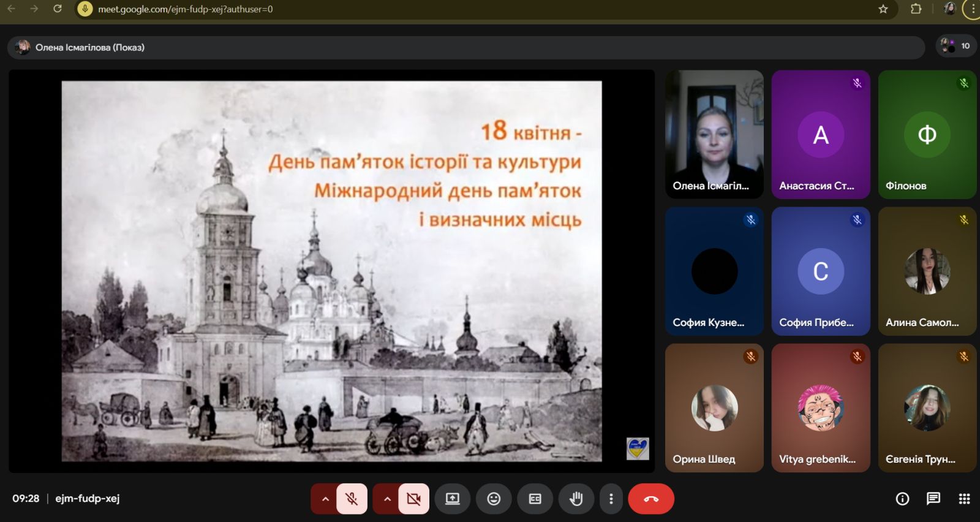Select Олена Ісмагілова video tile

(714, 134)
